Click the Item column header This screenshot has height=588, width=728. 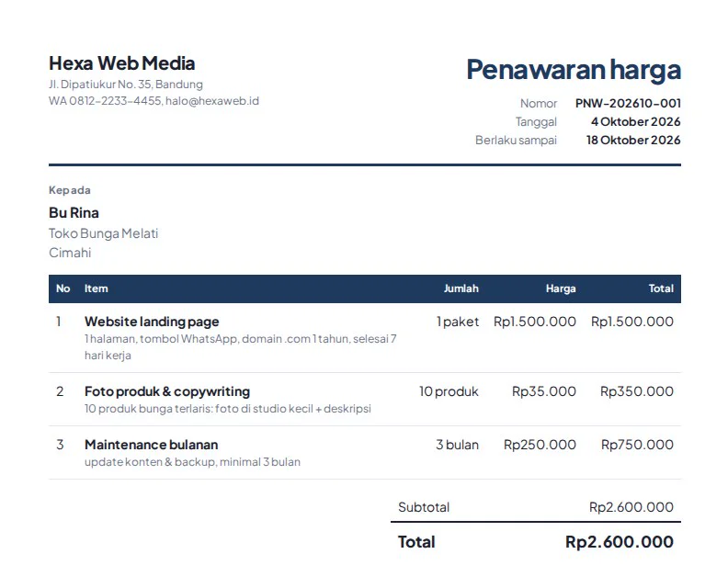click(x=97, y=288)
